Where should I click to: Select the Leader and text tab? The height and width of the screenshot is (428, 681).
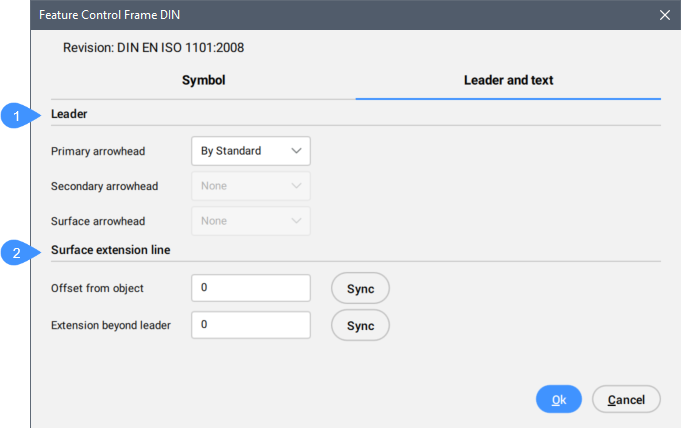click(508, 80)
